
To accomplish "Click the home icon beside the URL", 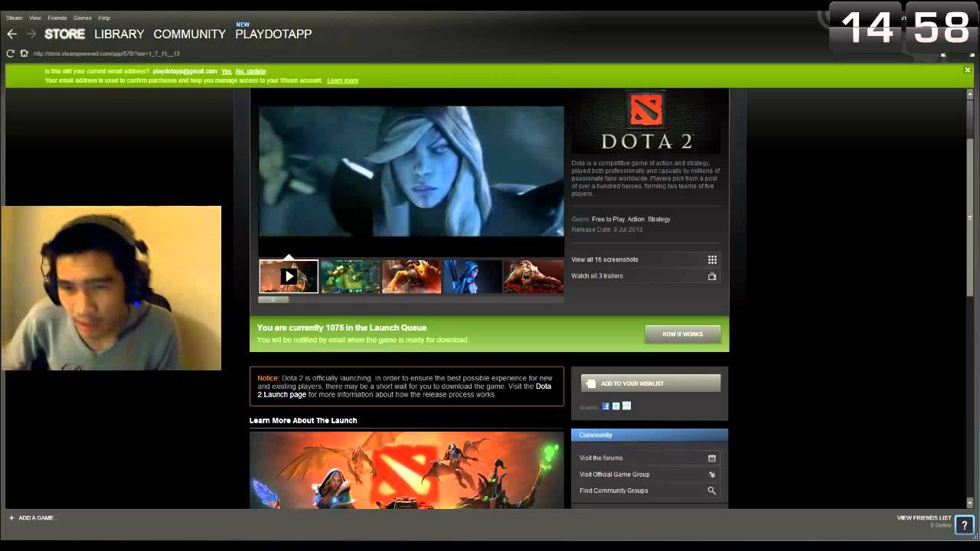I will (24, 54).
